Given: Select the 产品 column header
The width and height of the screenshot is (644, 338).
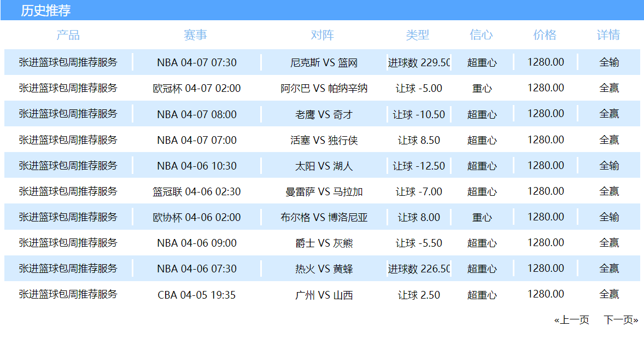Looking at the screenshot, I should (68, 35).
